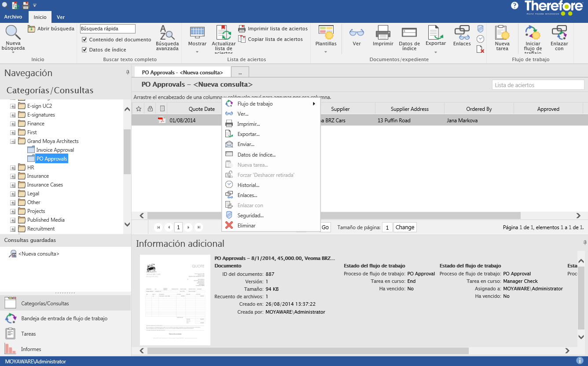This screenshot has height=366, width=588.
Task: Click Iniciar flujo de trabajo
Action: pos(533,40)
